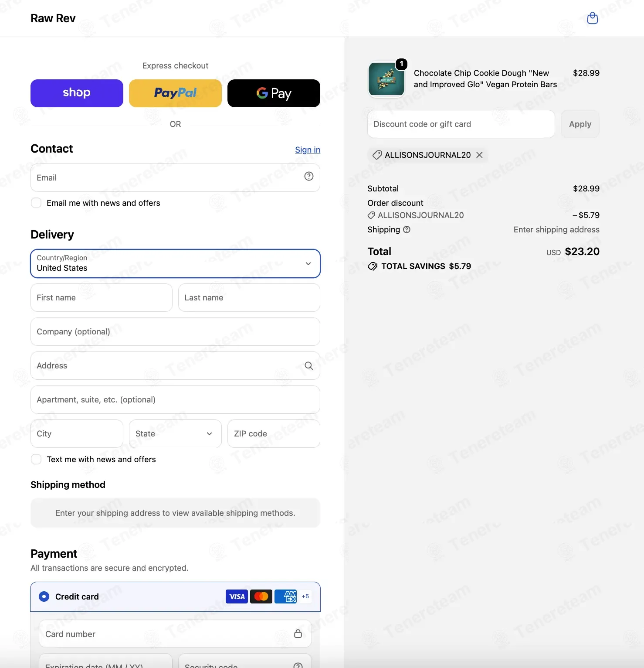Click the Subtotal $28.99 value
The width and height of the screenshot is (644, 668).
586,188
